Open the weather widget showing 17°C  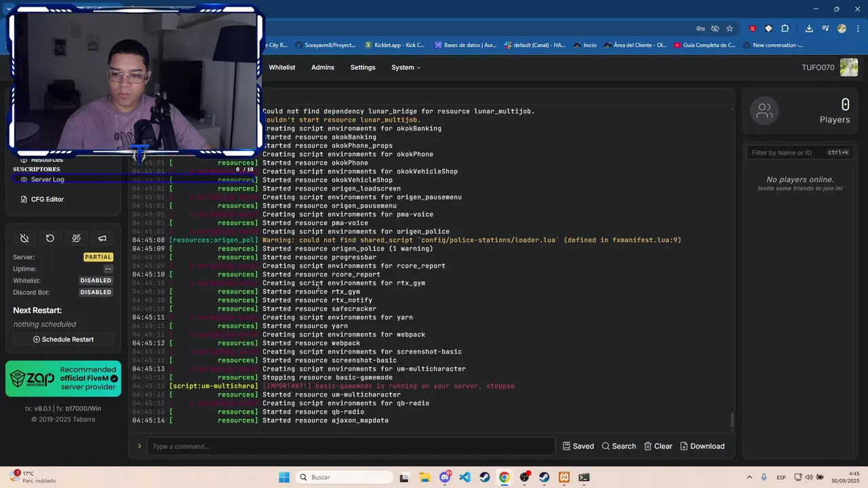coord(33,476)
